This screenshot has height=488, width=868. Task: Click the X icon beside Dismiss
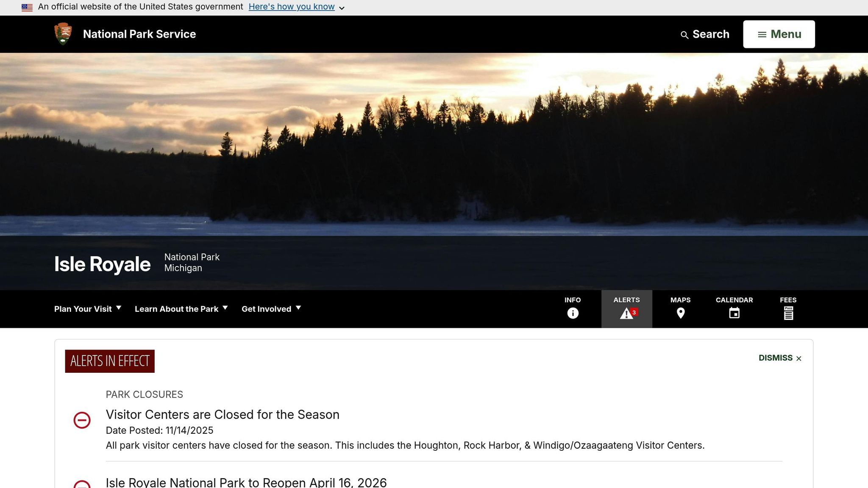point(799,358)
